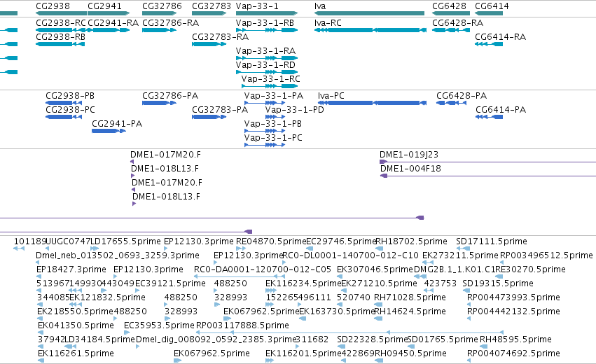Select the CG2938 gene bar in top track
Viewport: 596px width, 364px height.
click(x=61, y=13)
